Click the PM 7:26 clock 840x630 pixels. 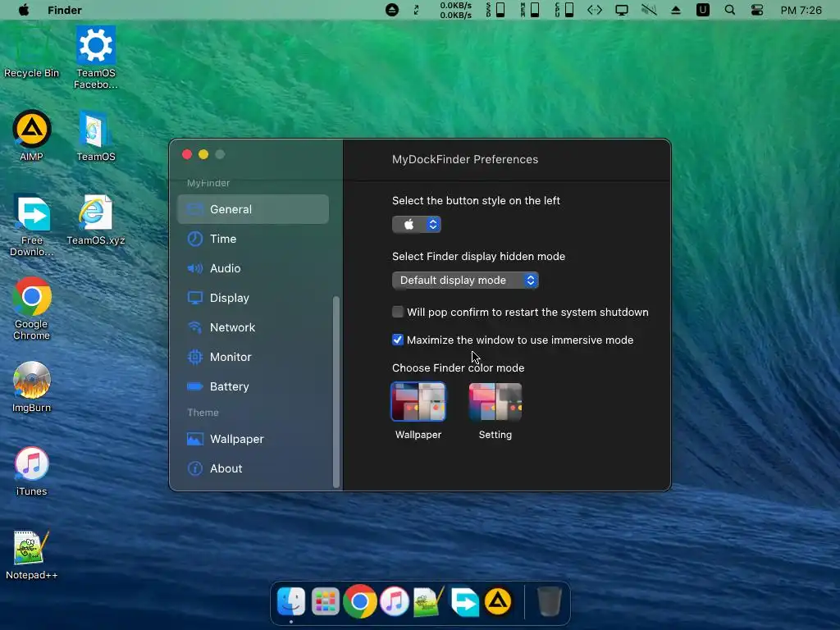[x=801, y=10]
